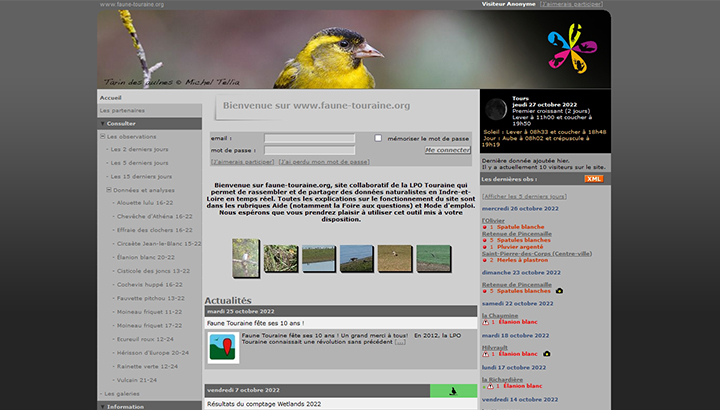The height and width of the screenshot is (410, 720).
Task: Collapse the Consulter section arrow
Action: (102, 124)
